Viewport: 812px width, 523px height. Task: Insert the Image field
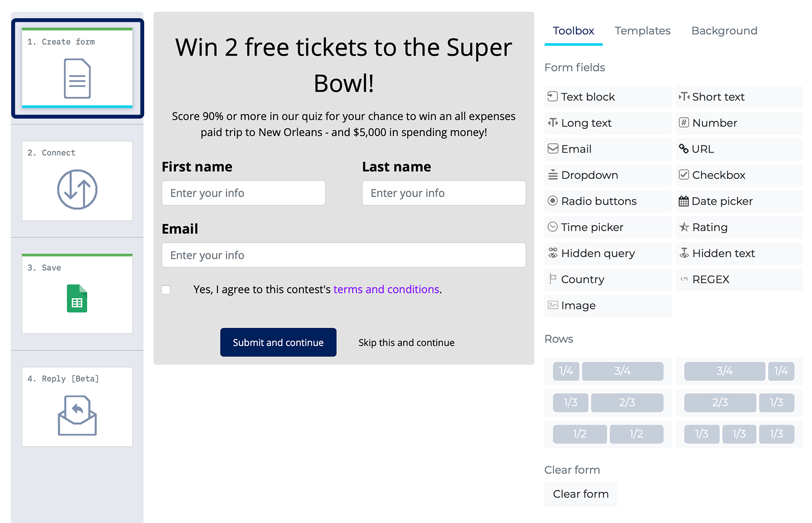608,305
